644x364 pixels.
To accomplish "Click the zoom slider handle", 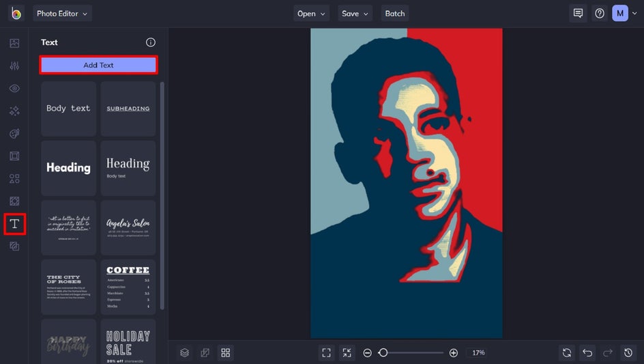I will coord(383,352).
